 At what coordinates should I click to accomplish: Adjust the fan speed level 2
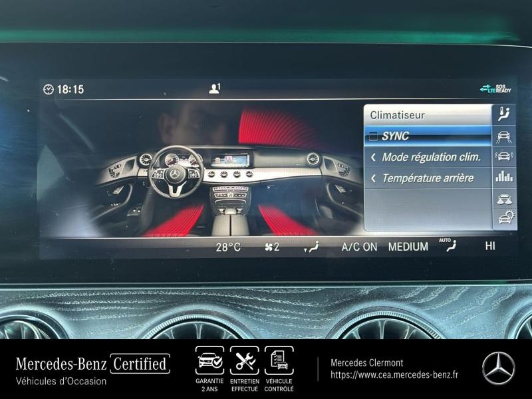[x=271, y=247]
